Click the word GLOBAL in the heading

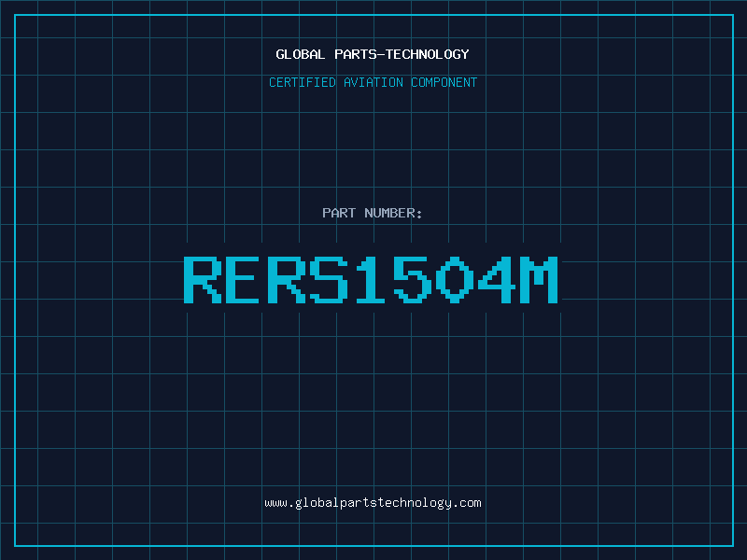(300, 54)
